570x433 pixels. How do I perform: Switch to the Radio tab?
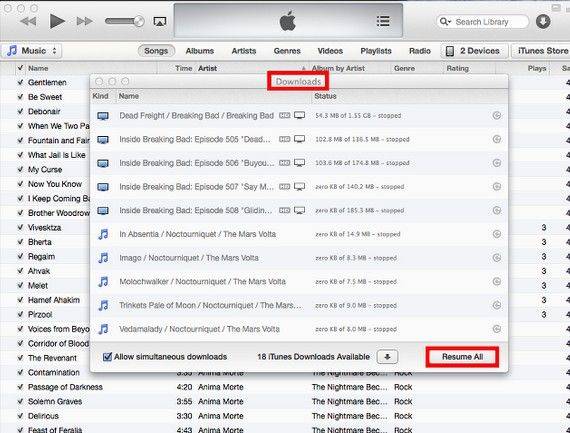tap(420, 51)
